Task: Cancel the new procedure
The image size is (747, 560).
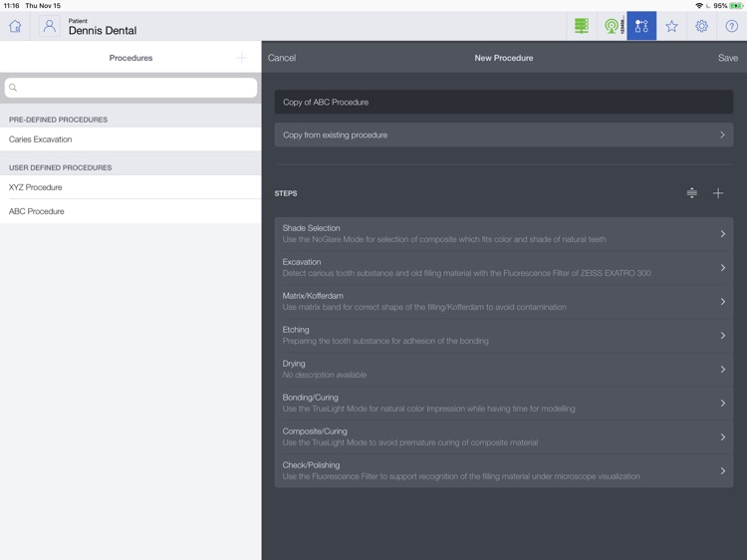Action: (x=282, y=58)
